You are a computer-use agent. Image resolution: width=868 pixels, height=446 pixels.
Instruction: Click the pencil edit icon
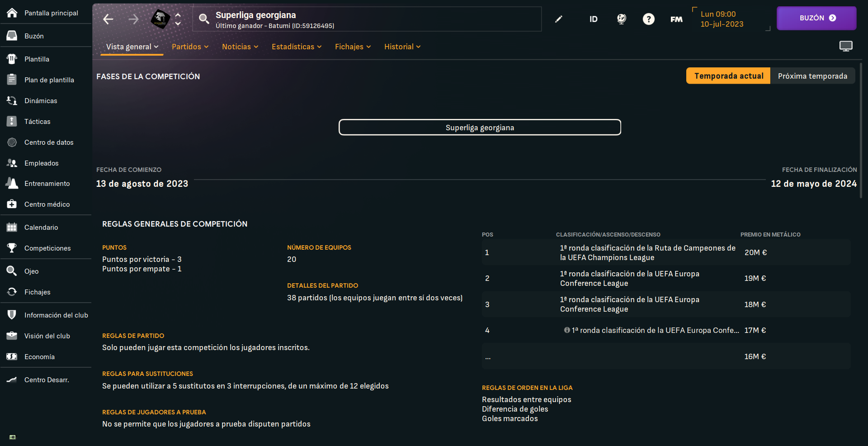coord(559,19)
